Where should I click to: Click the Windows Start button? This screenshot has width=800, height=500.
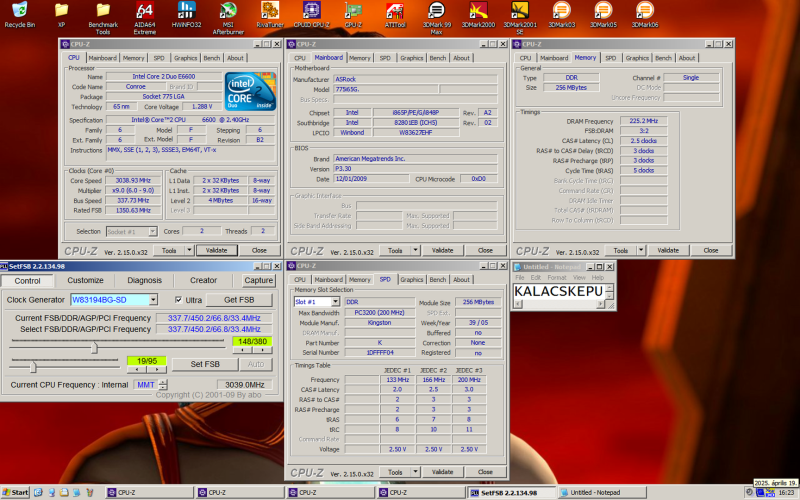point(15,492)
